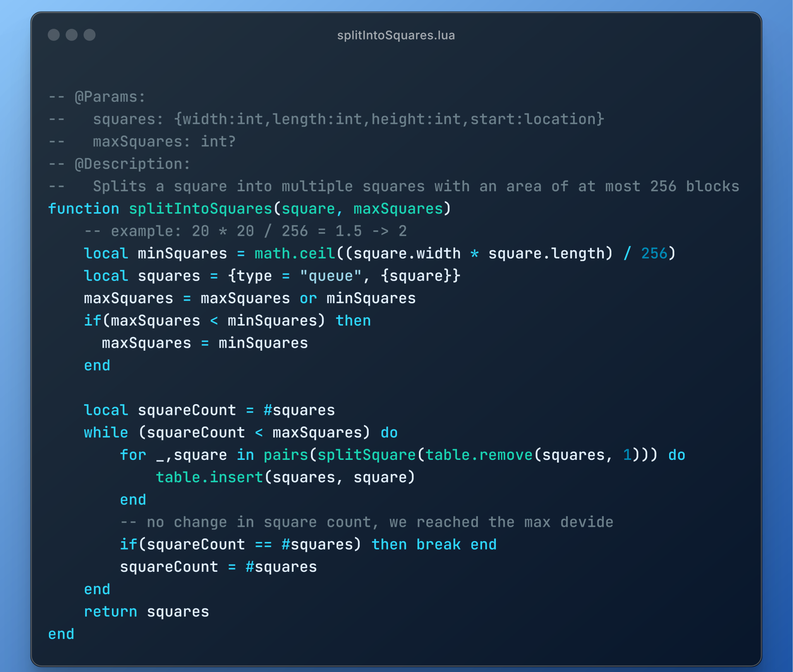
Task: Click the number 256 in minSquares line
Action: point(654,254)
